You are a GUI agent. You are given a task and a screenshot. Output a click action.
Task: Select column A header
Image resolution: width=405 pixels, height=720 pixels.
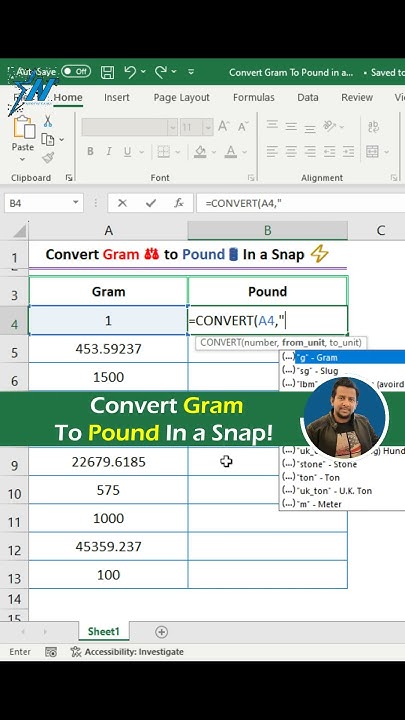point(108,231)
